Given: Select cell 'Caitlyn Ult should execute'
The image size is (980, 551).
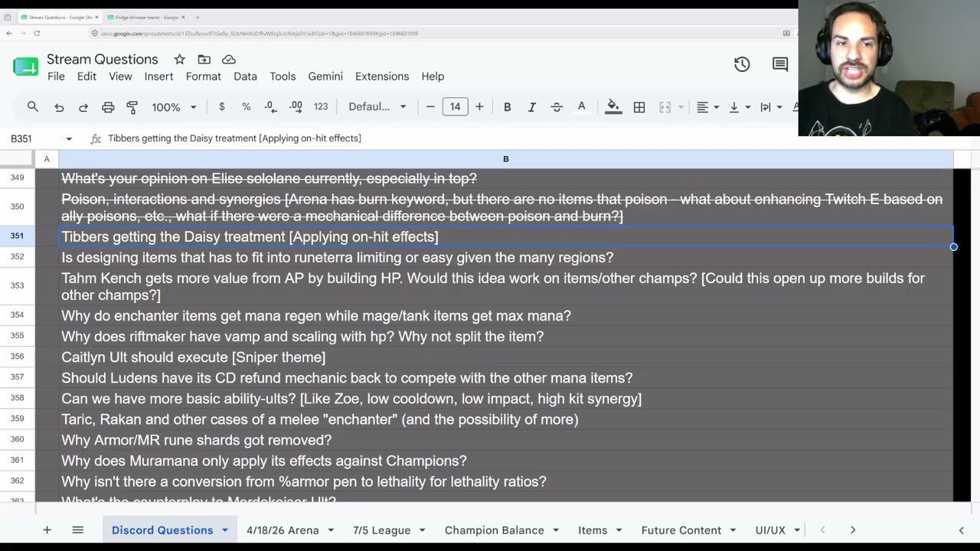Looking at the screenshot, I should click(x=505, y=357).
